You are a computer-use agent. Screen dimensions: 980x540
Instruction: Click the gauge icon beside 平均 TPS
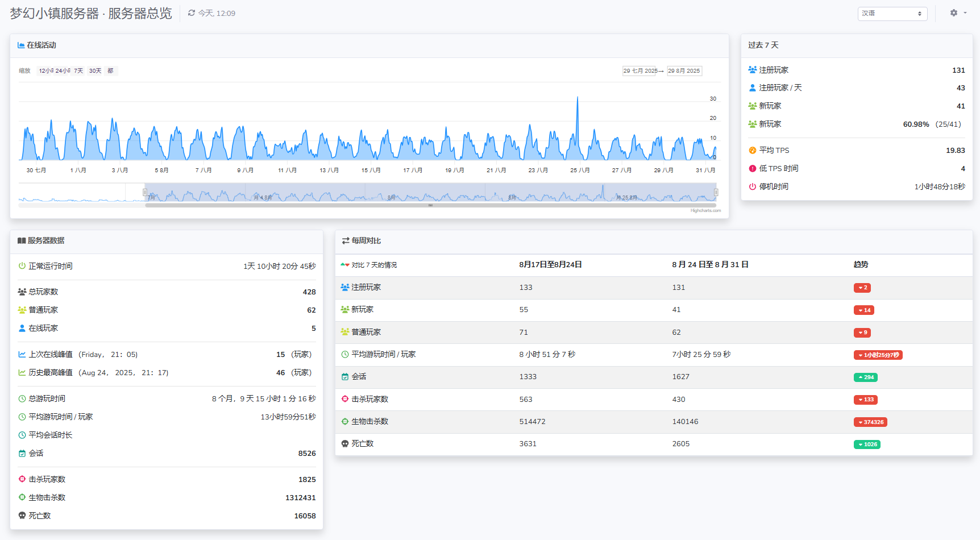click(753, 151)
